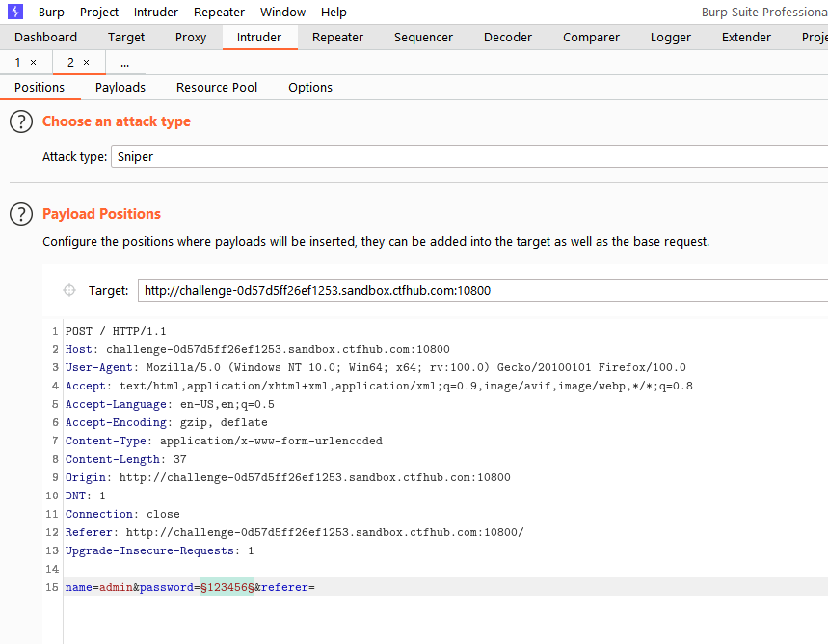Open the Attack type Sniper dropdown
Image resolution: width=828 pixels, height=644 pixels.
tap(469, 156)
